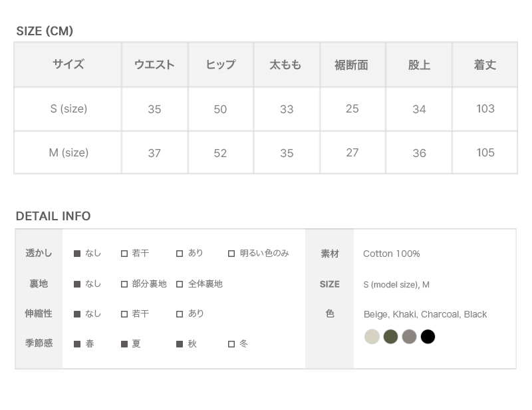Uncheck the 春 season checkbox

(x=77, y=344)
